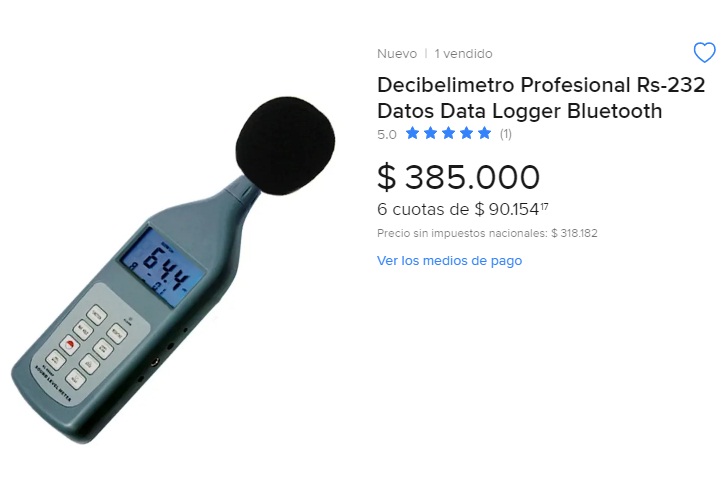Viewport: 721px width, 497px height.
Task: Click the third blue rating star
Action: tap(448, 133)
